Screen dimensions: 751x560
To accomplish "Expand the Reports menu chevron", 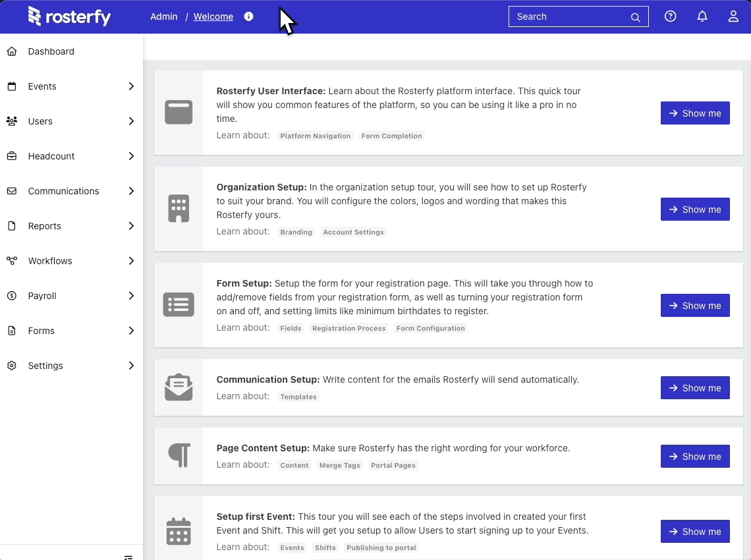I will [131, 226].
